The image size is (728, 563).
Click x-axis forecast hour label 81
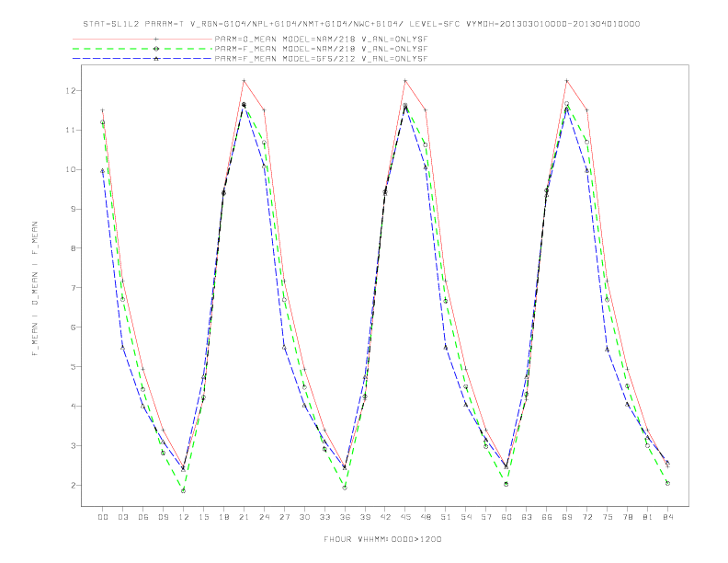tap(648, 517)
